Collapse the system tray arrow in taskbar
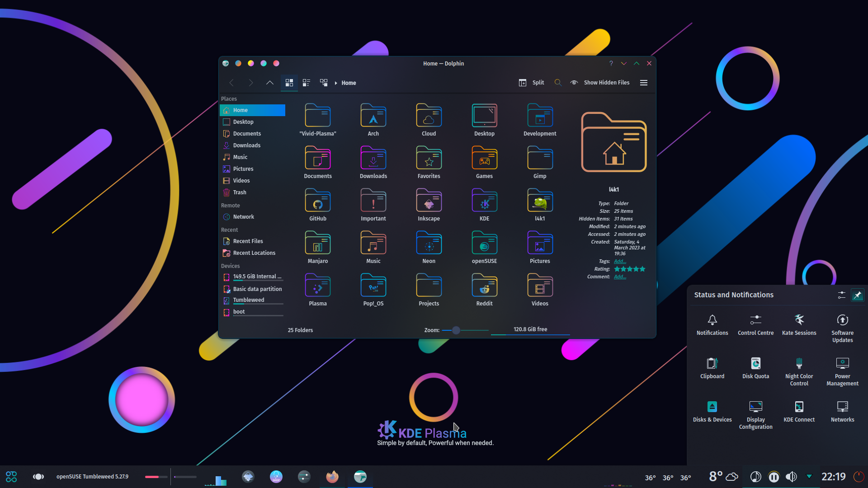Viewport: 868px width, 488px height. 809,477
